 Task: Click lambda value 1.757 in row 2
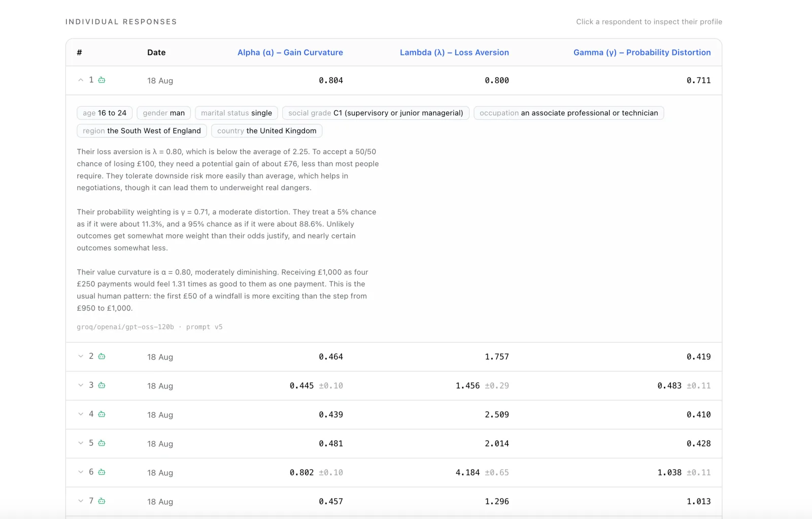click(x=497, y=357)
